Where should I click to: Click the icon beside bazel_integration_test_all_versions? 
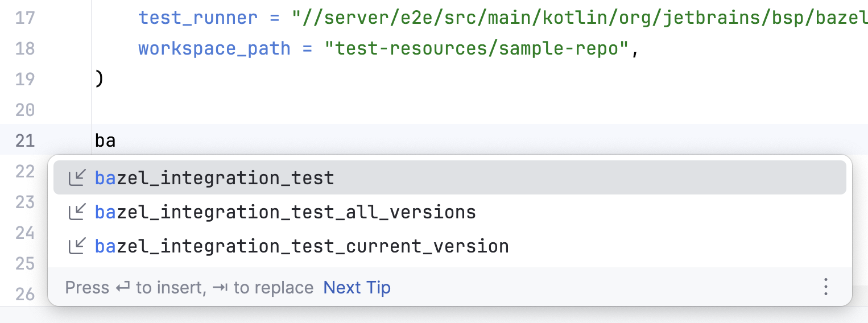[x=77, y=213]
